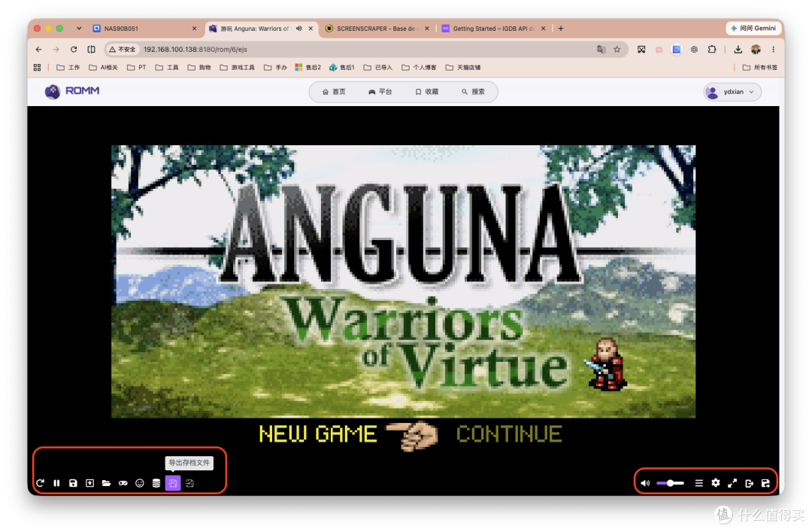Open the upload arrow icon in emulator toolbar
This screenshot has height=532, width=812.
click(89, 483)
